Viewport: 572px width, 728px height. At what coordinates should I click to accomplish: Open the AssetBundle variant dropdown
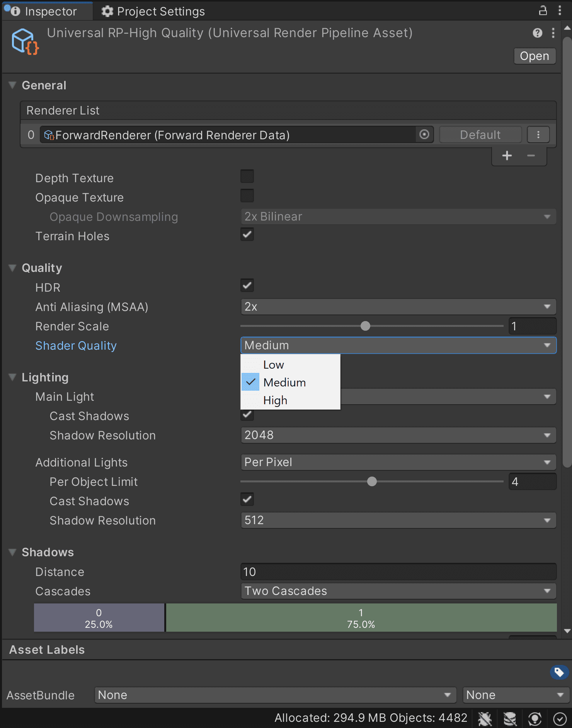click(x=516, y=695)
